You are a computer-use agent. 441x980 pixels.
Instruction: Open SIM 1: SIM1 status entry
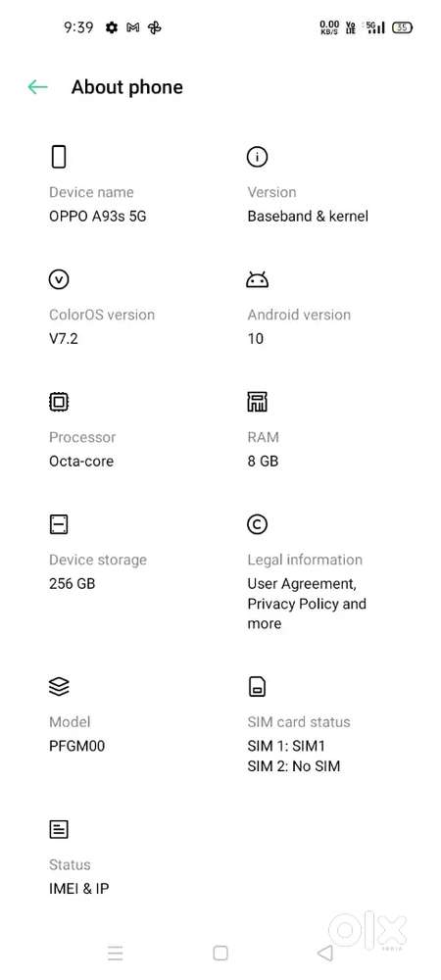[x=286, y=746]
